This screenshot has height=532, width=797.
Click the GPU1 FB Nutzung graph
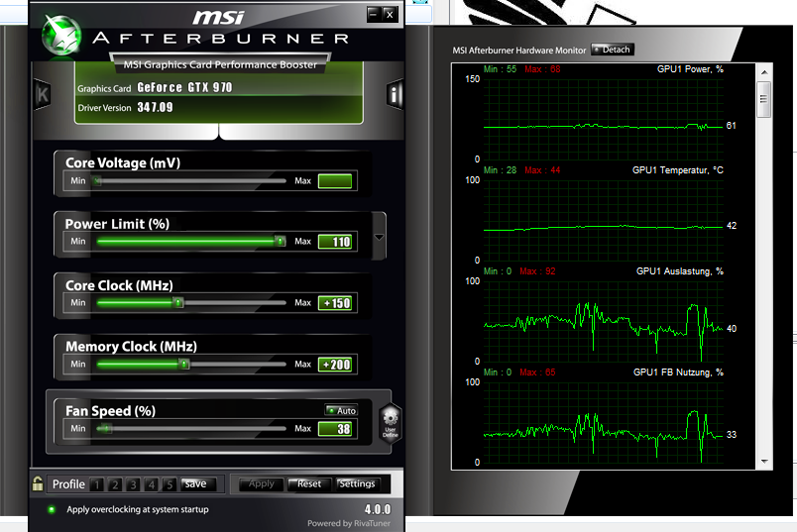tap(604, 422)
